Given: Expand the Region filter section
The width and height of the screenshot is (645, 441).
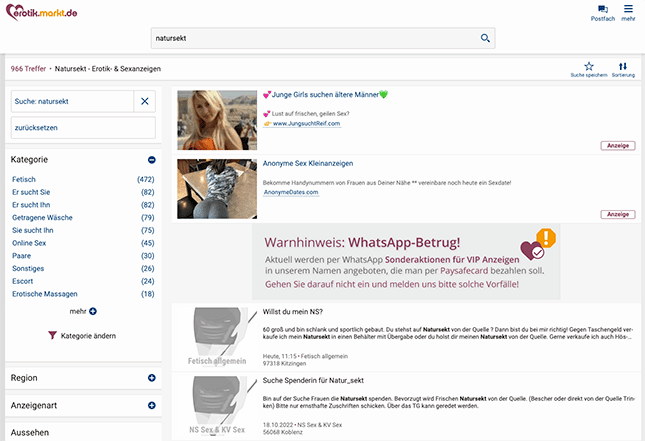Looking at the screenshot, I should click(151, 378).
